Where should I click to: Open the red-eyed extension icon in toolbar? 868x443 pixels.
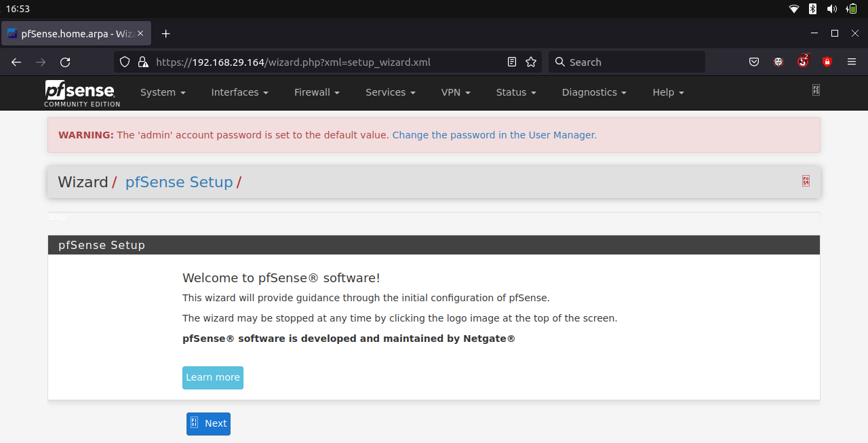[778, 62]
